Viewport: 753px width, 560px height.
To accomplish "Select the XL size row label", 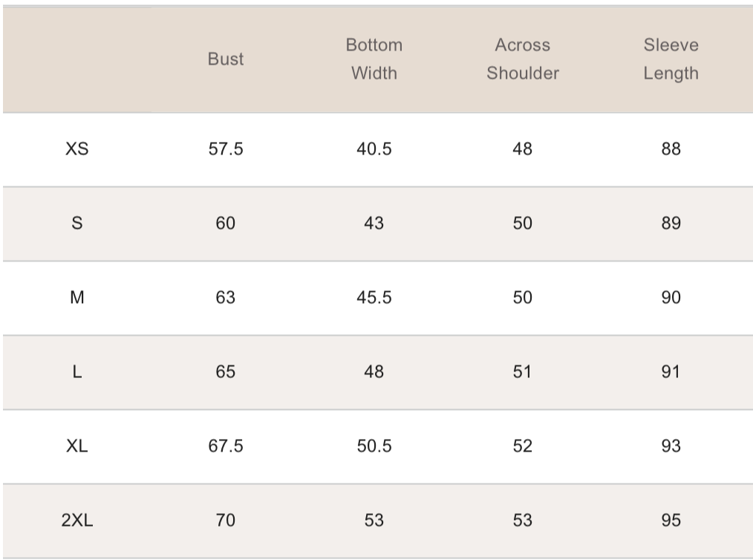I will [x=77, y=446].
